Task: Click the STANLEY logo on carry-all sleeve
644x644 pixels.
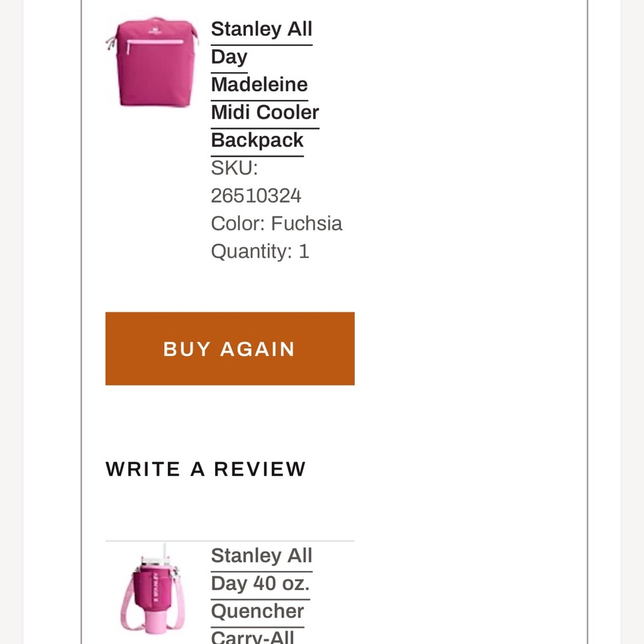Action: [156, 588]
